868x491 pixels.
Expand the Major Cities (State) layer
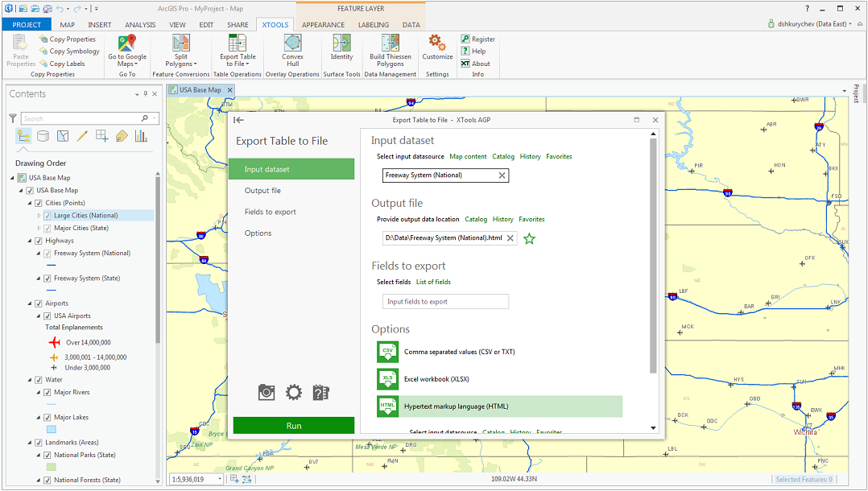(x=39, y=228)
